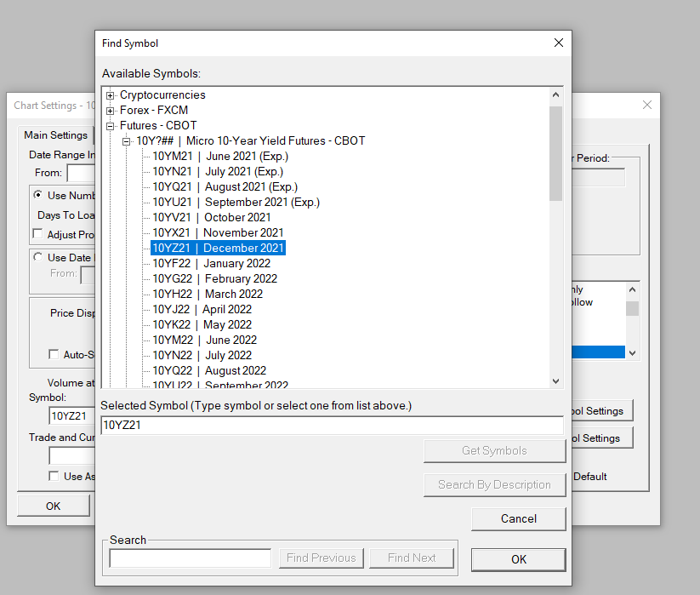
Task: Open Main Settings tab in Chart Settings
Action: (56, 135)
